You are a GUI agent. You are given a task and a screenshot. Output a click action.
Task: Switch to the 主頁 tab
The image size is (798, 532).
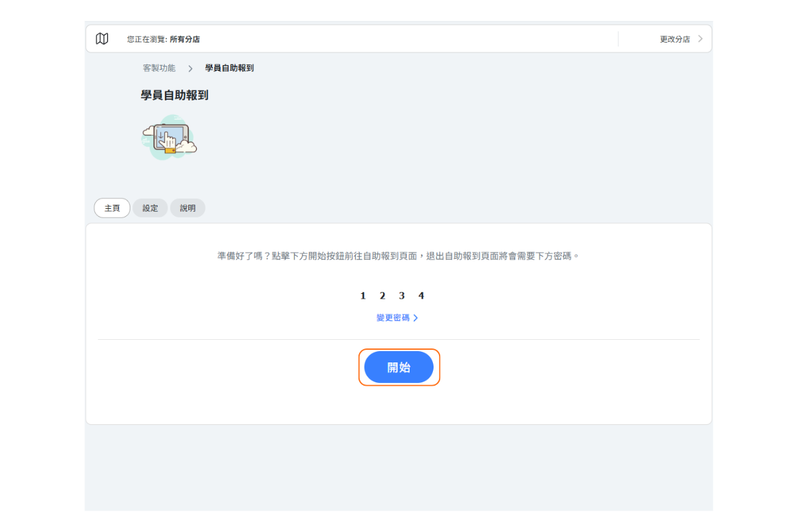112,208
